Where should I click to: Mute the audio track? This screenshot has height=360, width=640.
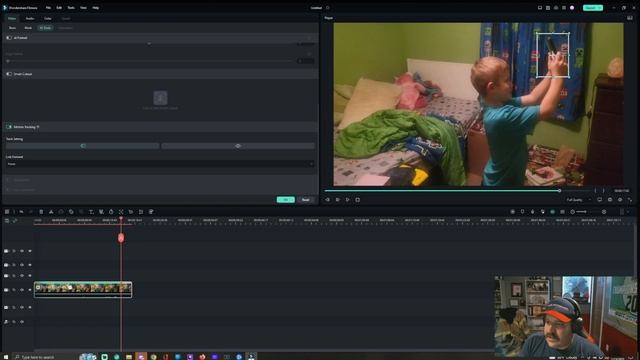pyautogui.click(x=22, y=322)
